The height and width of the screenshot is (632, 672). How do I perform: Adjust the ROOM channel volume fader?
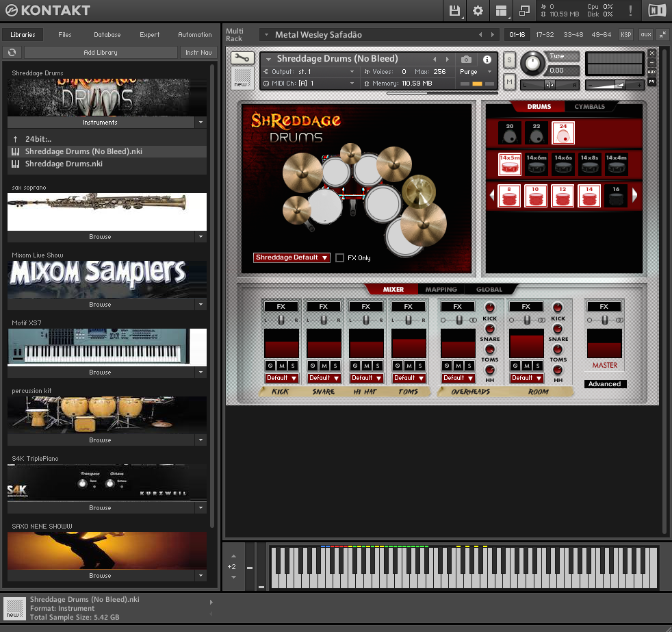pyautogui.click(x=526, y=343)
